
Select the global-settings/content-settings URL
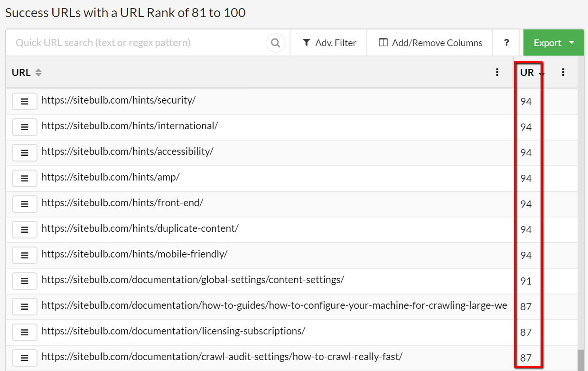193,280
